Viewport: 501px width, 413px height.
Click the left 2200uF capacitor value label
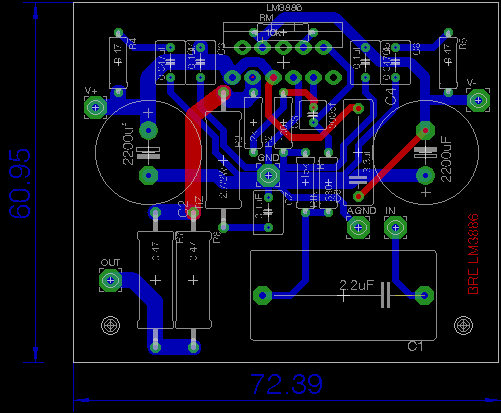click(128, 144)
